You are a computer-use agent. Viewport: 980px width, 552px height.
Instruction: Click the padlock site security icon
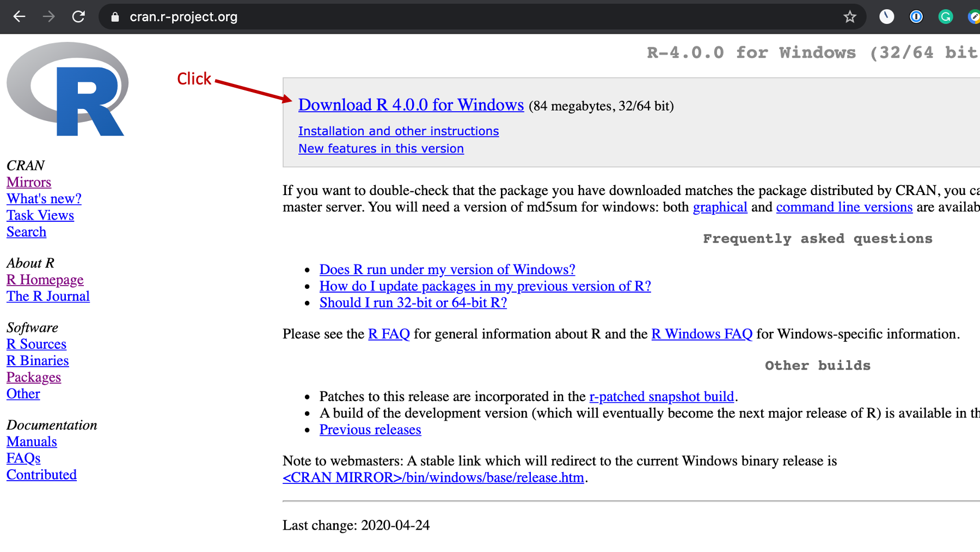tap(115, 17)
